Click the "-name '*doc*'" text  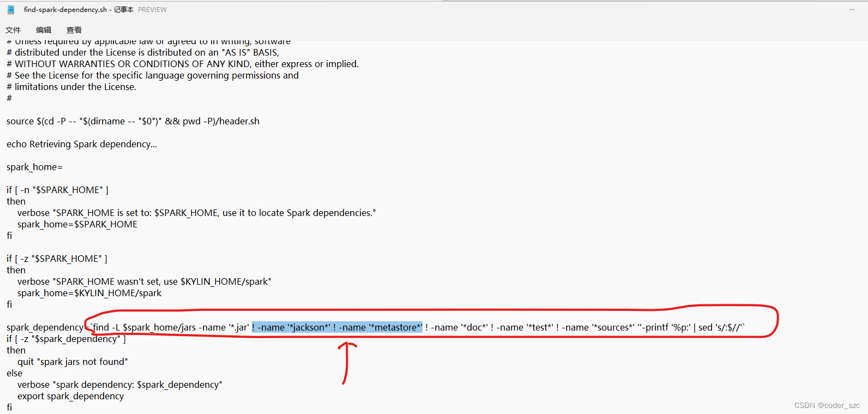click(x=459, y=327)
